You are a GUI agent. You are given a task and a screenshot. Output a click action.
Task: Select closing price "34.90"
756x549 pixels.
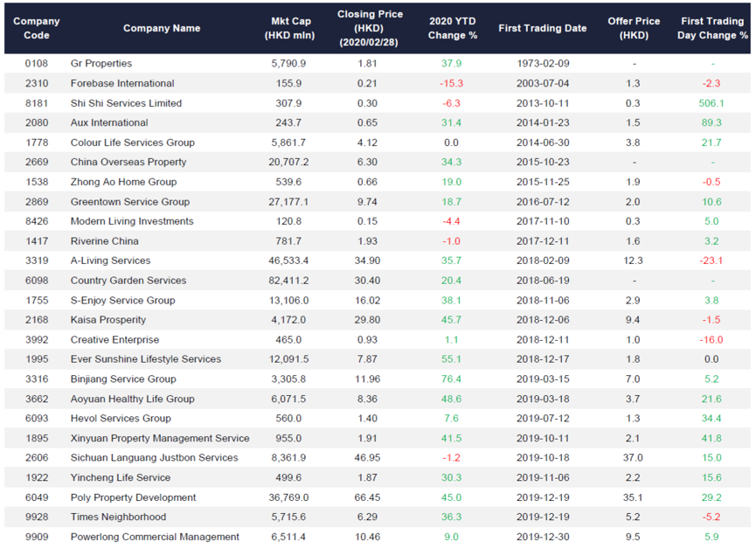367,261
